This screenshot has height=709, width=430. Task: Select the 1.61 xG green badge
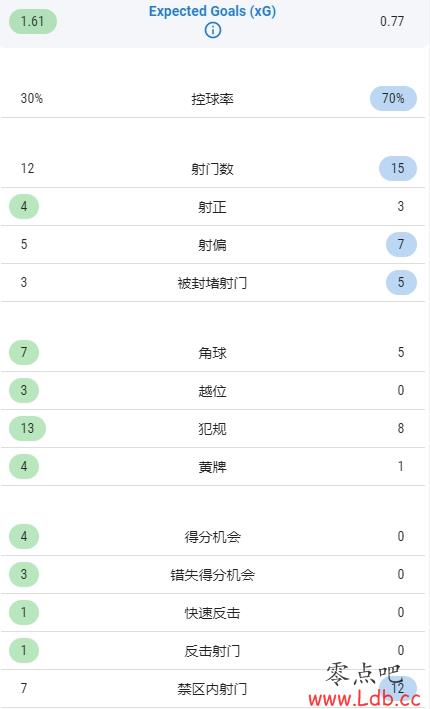(x=33, y=21)
